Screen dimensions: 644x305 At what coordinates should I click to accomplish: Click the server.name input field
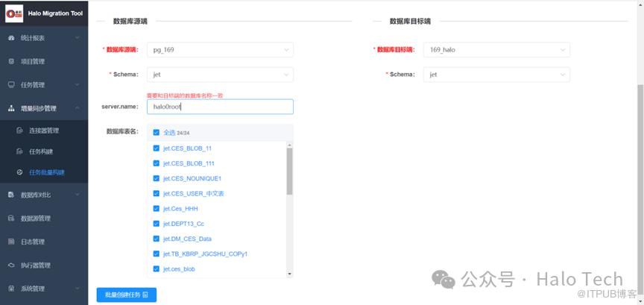click(219, 107)
